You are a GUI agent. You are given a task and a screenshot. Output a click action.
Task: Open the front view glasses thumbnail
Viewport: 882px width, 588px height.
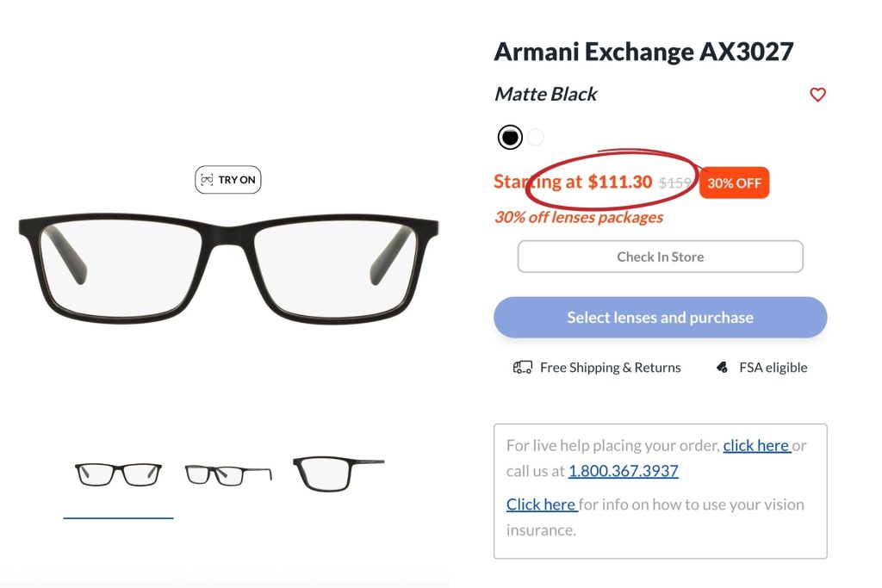click(x=118, y=471)
